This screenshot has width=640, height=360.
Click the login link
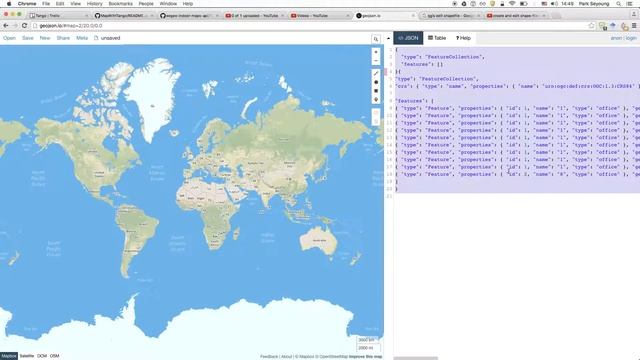pos(631,38)
